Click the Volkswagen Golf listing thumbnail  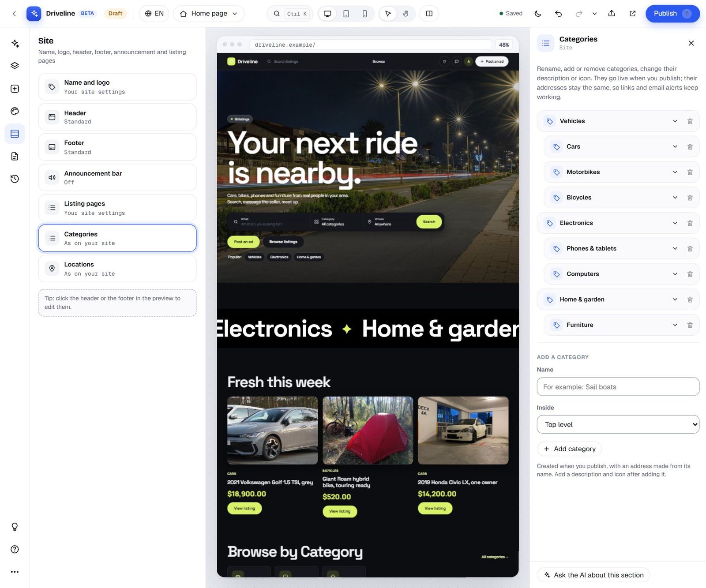pos(272,431)
